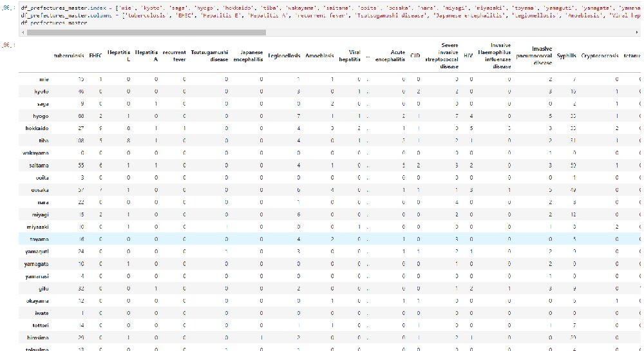Click the left arrow of the code scrollbar
644x351 pixels.
click(24, 32)
